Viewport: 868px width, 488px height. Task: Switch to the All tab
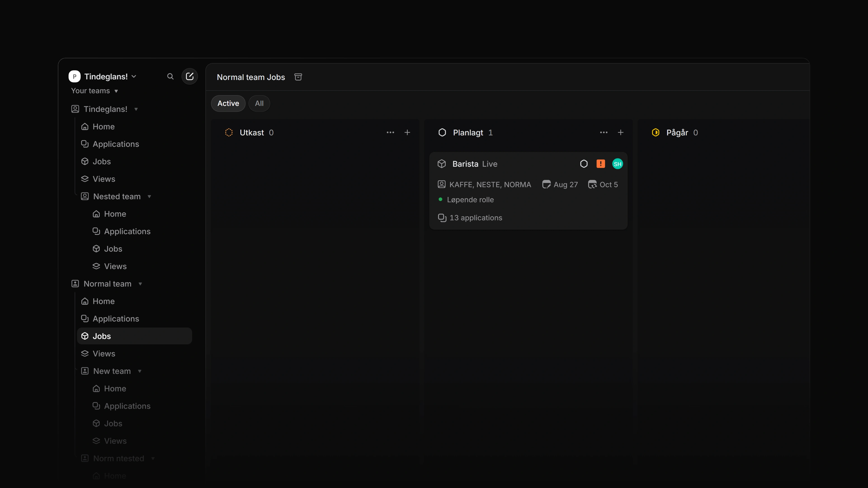pos(259,103)
